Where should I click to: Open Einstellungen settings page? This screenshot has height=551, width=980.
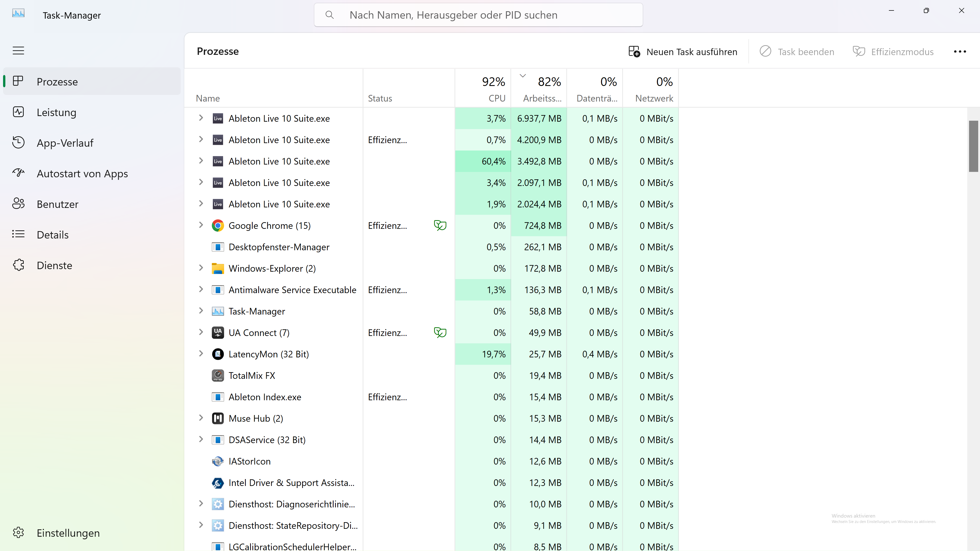point(92,533)
